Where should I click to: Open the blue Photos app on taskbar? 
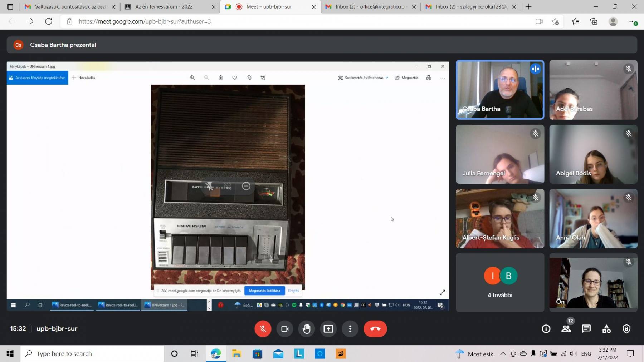[320, 354]
